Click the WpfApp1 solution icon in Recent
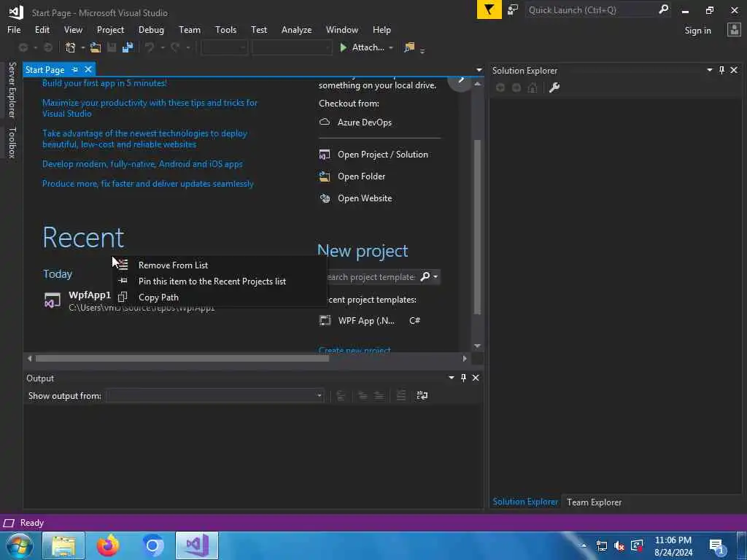The width and height of the screenshot is (747, 560). [x=53, y=300]
